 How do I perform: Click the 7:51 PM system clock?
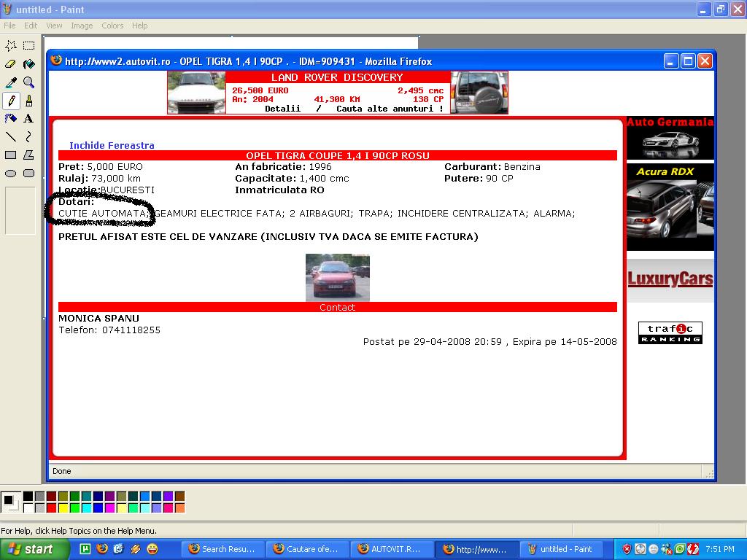point(720,549)
